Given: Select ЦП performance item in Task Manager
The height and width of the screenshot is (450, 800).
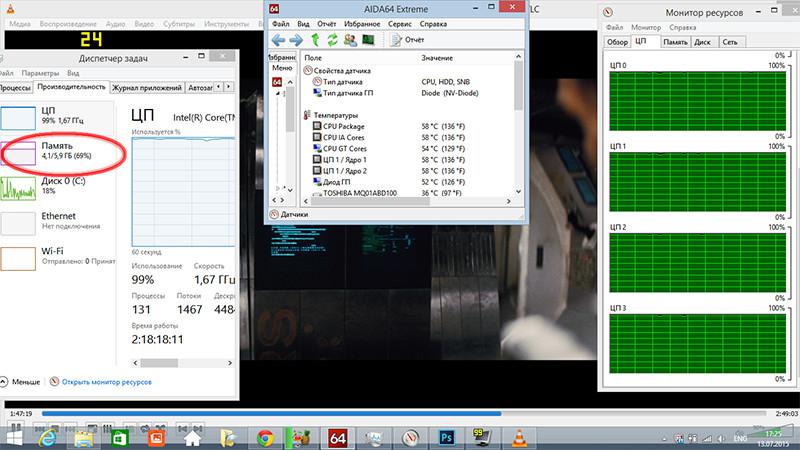Looking at the screenshot, I should coord(57,117).
